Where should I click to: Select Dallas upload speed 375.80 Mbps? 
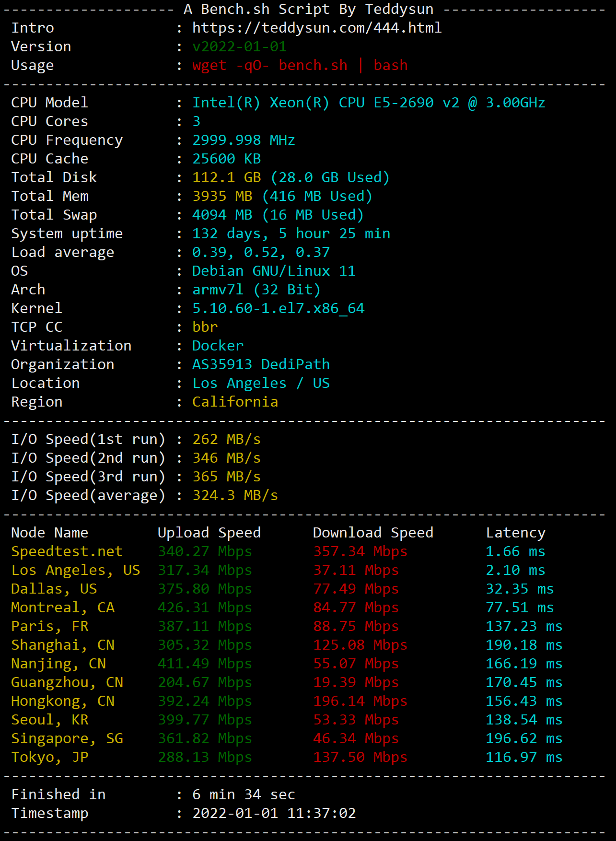click(205, 589)
